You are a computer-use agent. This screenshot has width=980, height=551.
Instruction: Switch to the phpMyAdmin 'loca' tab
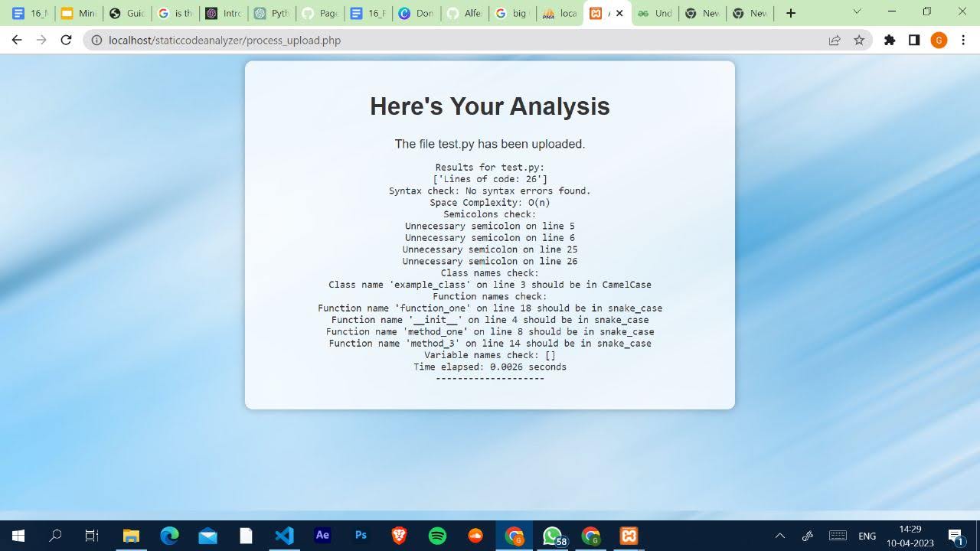560,13
